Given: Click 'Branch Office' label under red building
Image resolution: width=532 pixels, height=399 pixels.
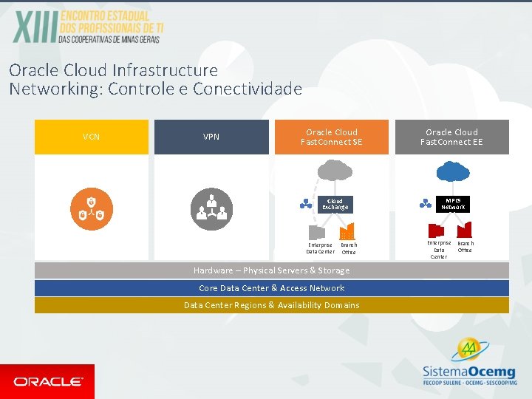Looking at the screenshot, I should click(x=465, y=247).
